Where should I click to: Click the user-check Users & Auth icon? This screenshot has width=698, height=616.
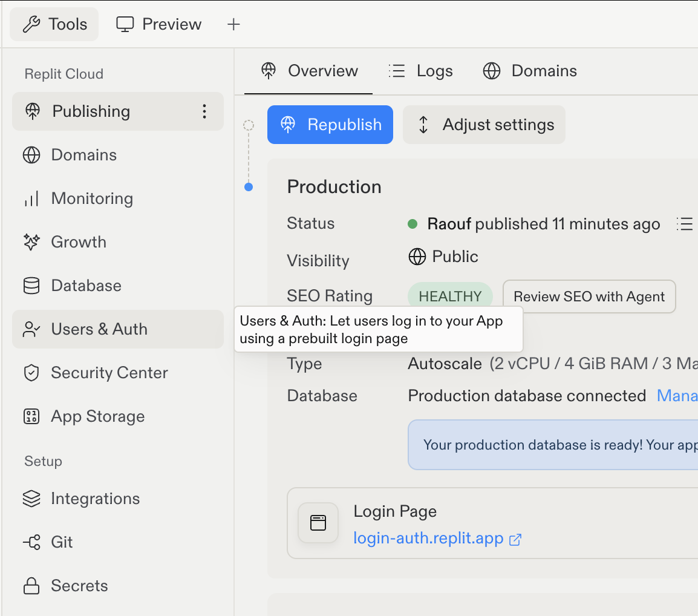point(31,329)
